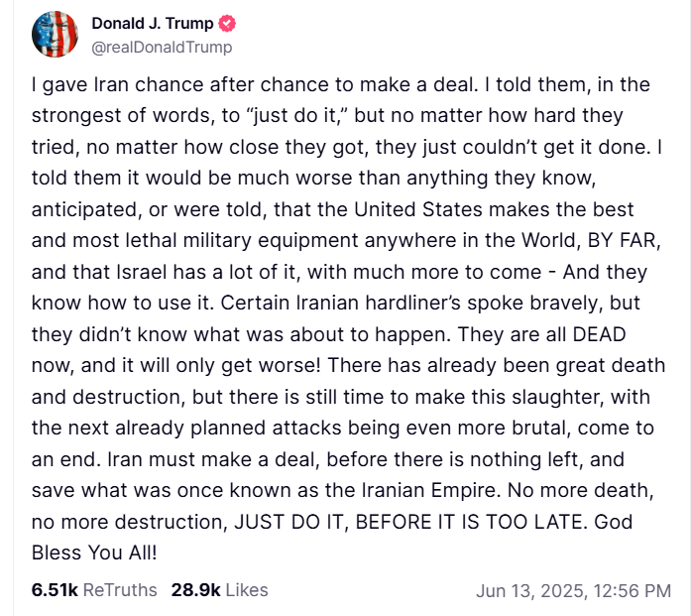Click the ReTruths label
Viewport: 691px width, 616px height.
pos(120,590)
